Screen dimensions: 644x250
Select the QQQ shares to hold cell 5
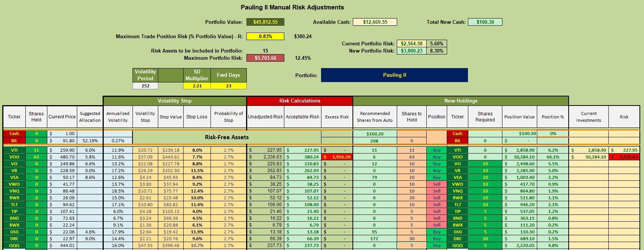(x=412, y=245)
